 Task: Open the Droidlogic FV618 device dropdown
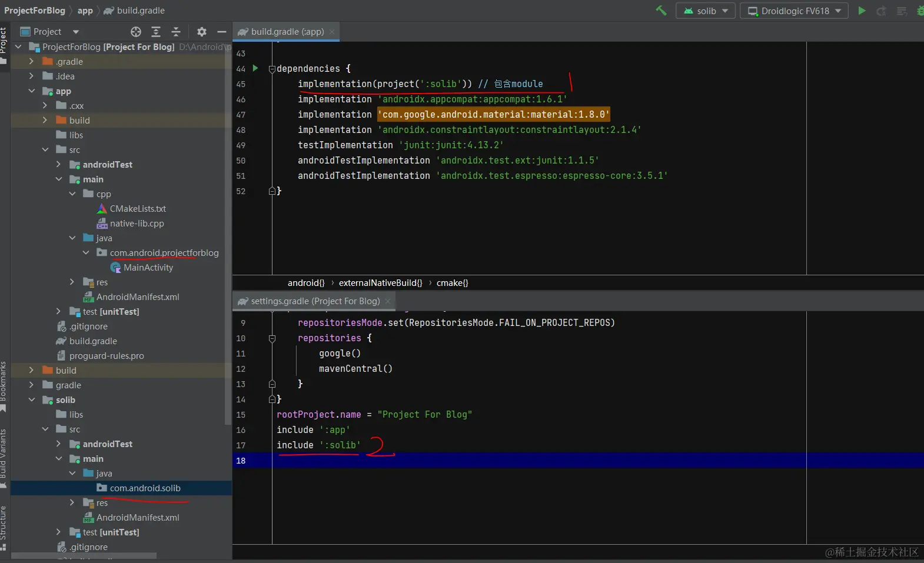pos(794,11)
